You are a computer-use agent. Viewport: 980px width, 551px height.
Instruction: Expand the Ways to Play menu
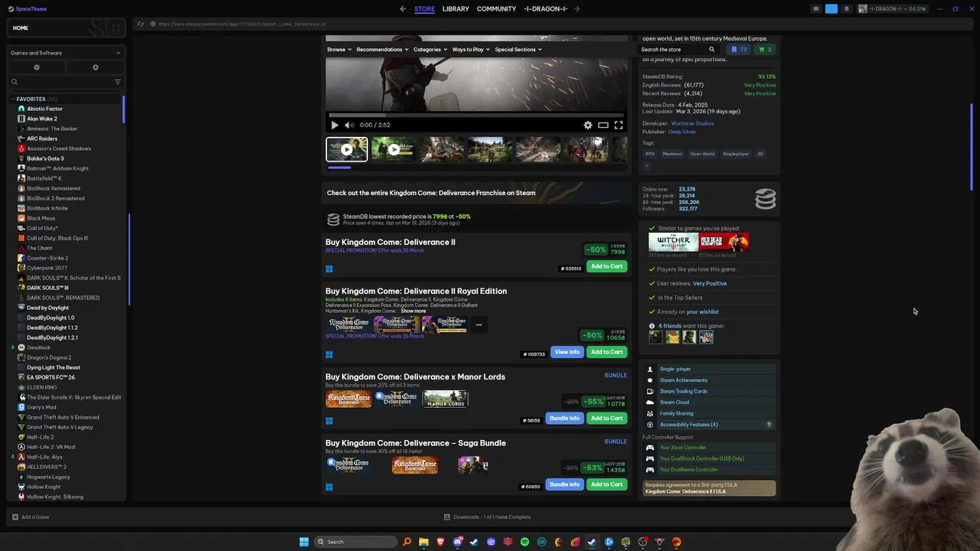click(471, 50)
